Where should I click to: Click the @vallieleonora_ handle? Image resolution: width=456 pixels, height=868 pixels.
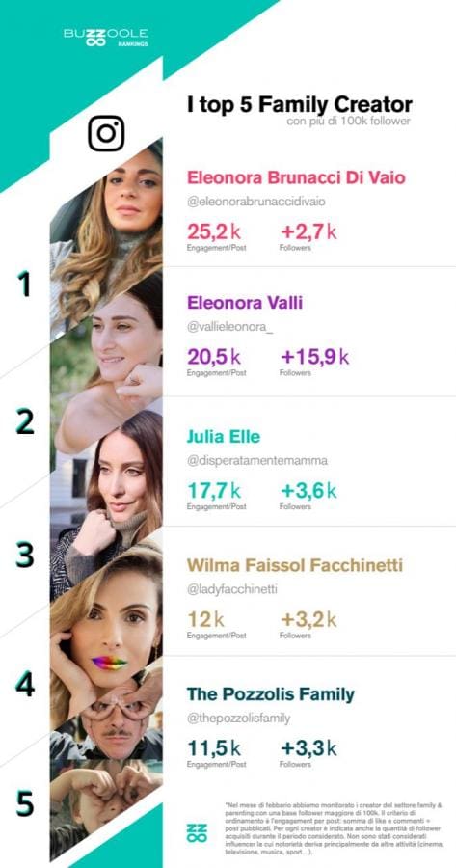pos(230,327)
